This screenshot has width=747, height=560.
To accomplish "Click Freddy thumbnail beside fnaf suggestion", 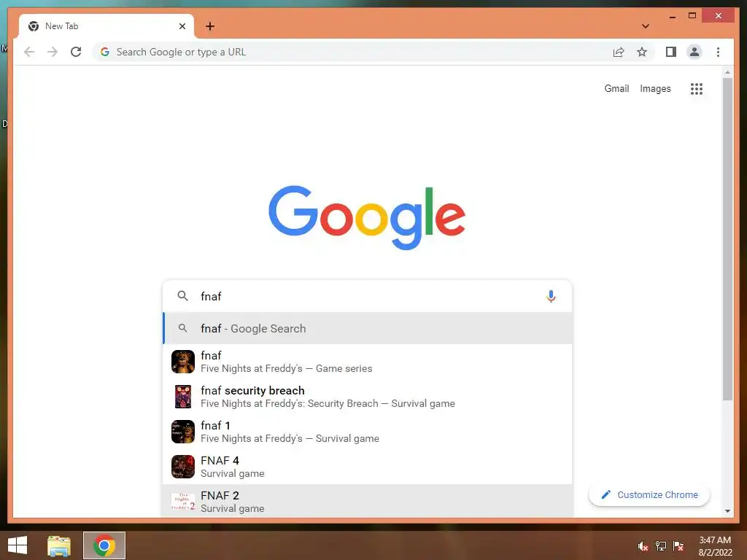I will coord(183,362).
